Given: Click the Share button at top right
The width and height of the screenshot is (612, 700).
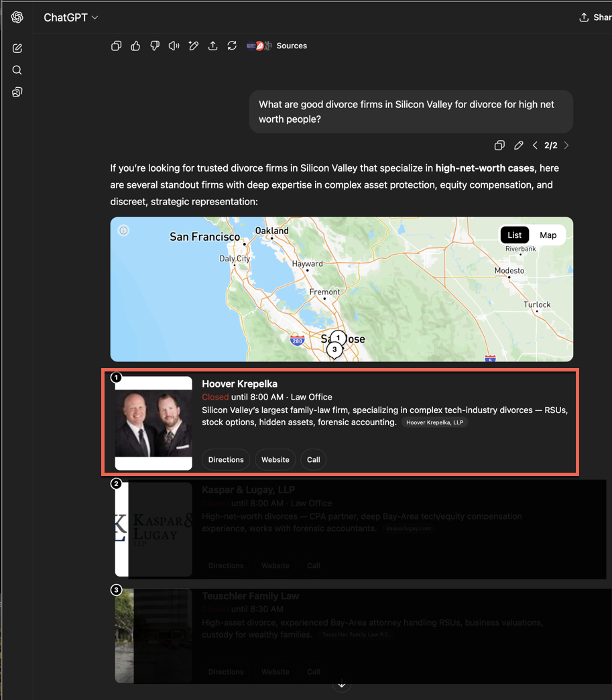Looking at the screenshot, I should pos(595,17).
